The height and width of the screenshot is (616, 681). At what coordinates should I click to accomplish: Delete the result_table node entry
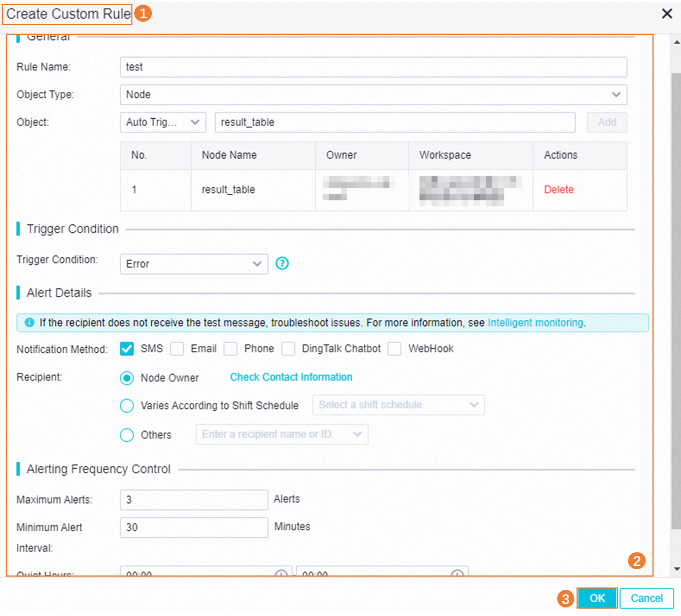click(558, 190)
